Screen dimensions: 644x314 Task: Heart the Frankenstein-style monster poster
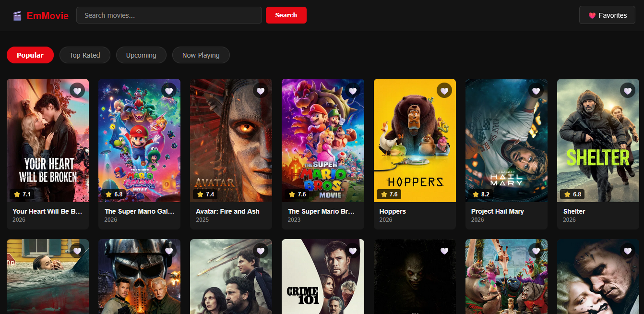(x=628, y=251)
